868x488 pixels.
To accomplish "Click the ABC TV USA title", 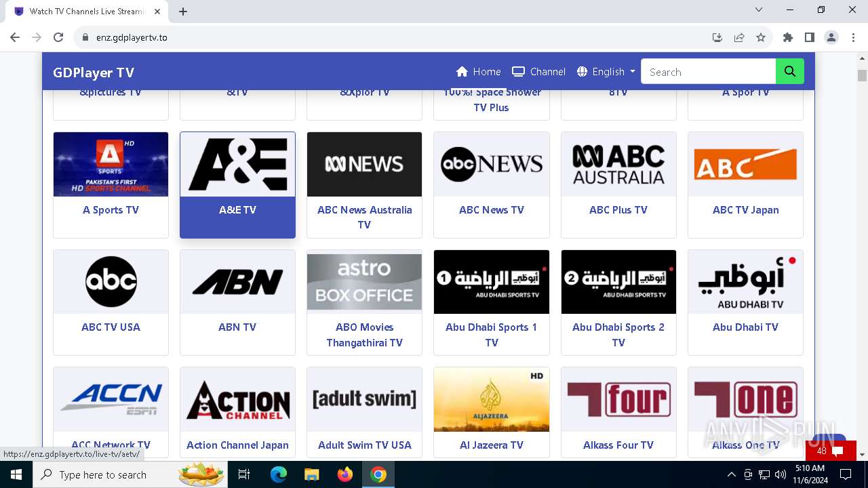I will pos(111,327).
